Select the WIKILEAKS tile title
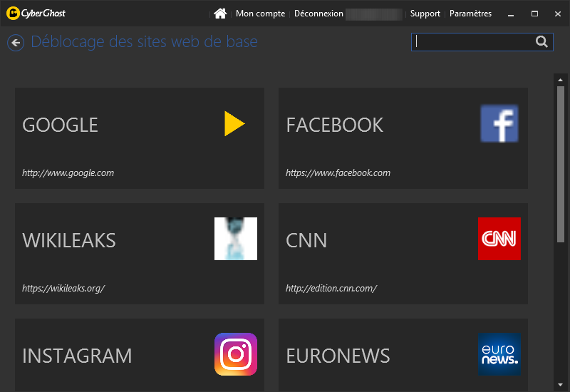The image size is (570, 392). (69, 241)
